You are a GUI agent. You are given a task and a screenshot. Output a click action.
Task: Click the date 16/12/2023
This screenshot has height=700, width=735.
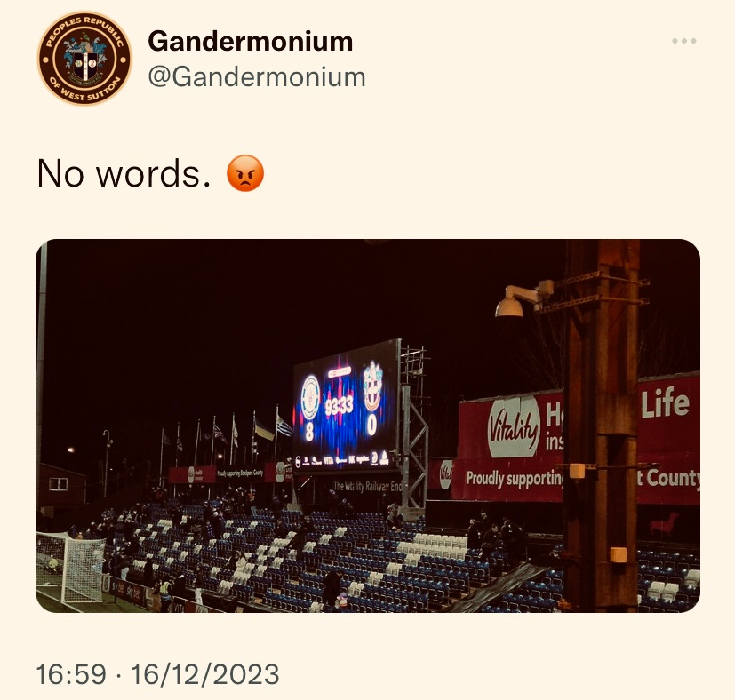point(204,674)
